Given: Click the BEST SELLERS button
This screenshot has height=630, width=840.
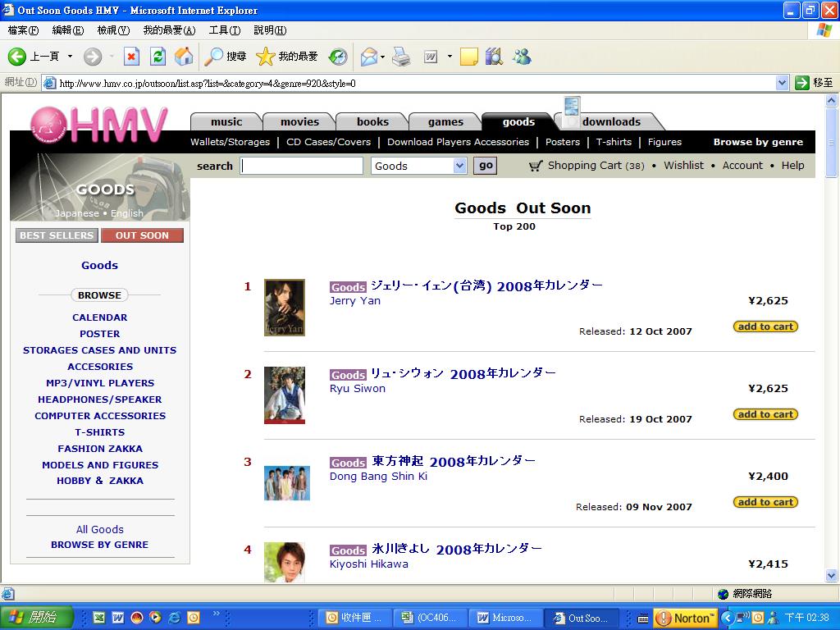Looking at the screenshot, I should click(x=57, y=235).
